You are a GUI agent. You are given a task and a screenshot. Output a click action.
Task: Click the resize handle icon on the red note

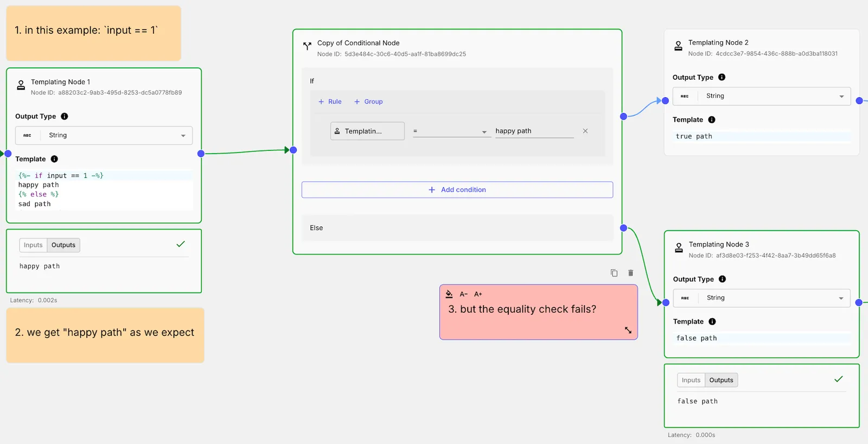(x=628, y=330)
